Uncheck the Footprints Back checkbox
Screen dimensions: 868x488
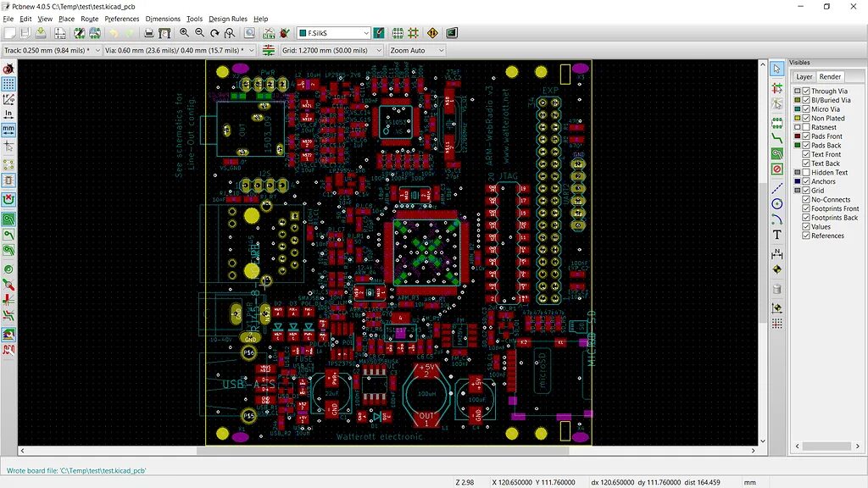pos(806,218)
